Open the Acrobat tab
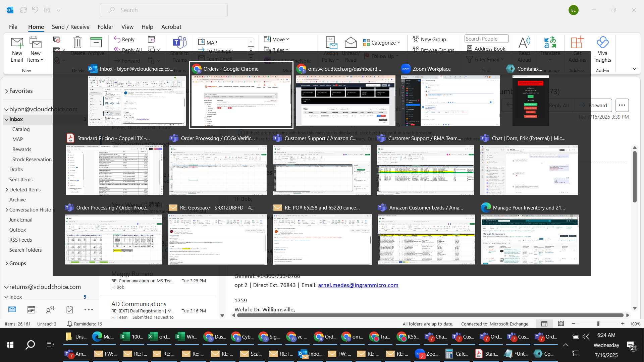 (x=171, y=27)
